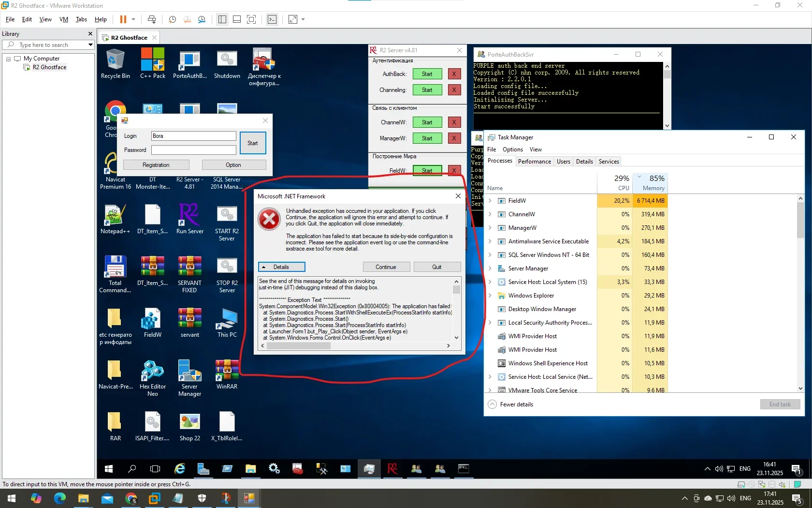This screenshot has height=508, width=812.
Task: Click Continue in the .NET Framework dialog
Action: 386,267
